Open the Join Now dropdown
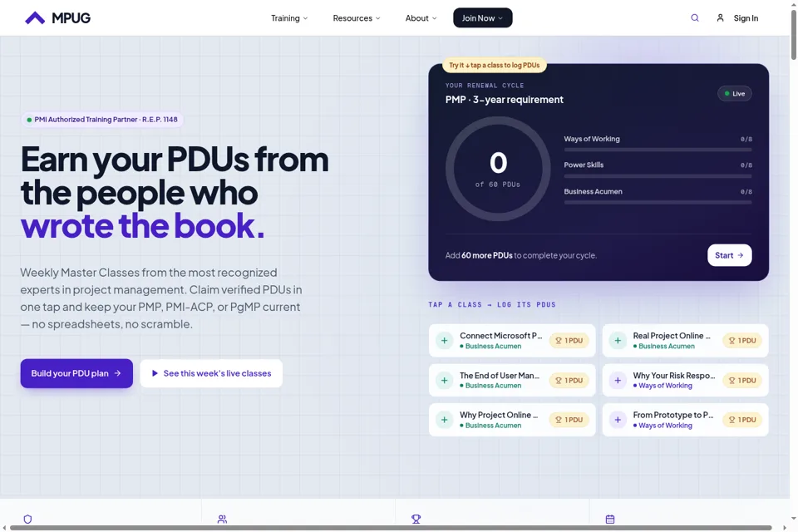Viewport: 798px width, 532px height. point(482,17)
